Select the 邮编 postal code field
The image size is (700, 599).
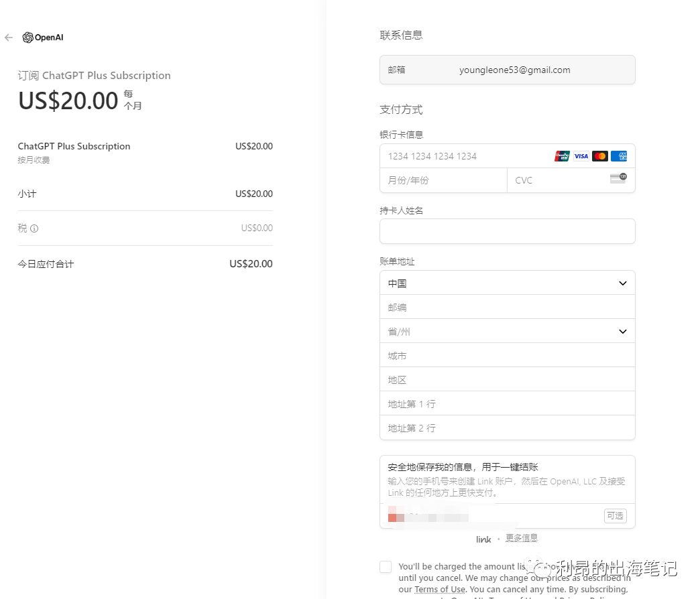tap(507, 308)
